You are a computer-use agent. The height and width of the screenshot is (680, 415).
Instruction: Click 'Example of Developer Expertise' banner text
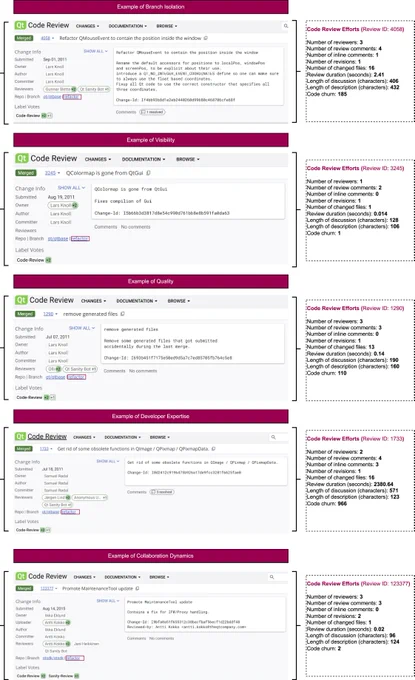(150, 416)
